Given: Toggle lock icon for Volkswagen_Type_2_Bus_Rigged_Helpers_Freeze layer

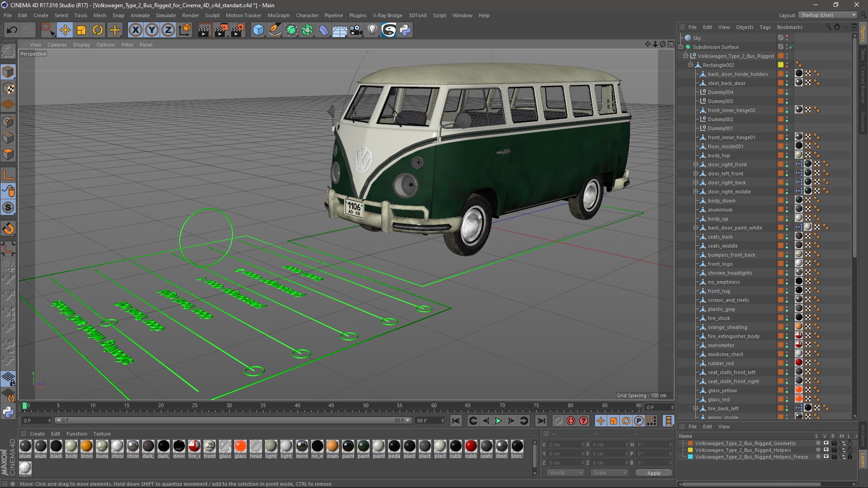Looking at the screenshot, I should coord(850,457).
